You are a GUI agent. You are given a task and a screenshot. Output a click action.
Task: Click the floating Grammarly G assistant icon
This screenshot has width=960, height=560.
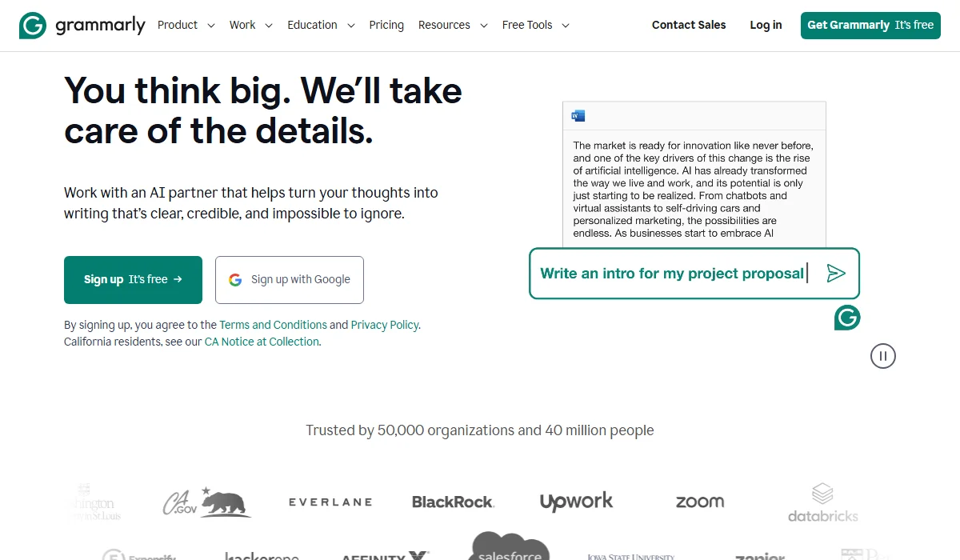(x=847, y=318)
